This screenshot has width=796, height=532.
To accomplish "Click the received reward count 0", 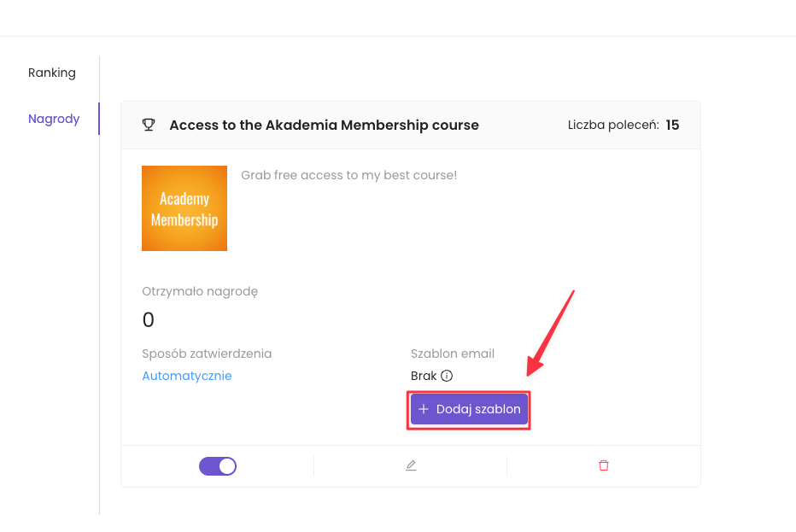I will coord(149,320).
